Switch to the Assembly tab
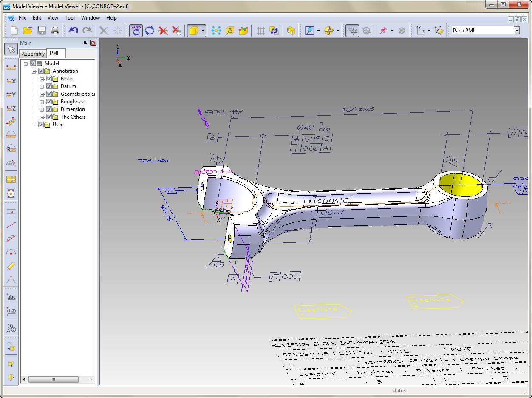Image resolution: width=532 pixels, height=398 pixels. 32,54
